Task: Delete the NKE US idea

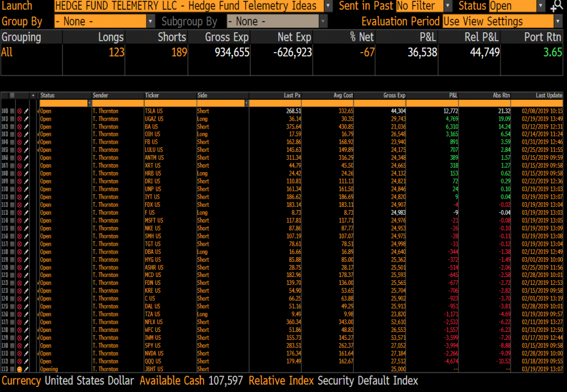Action: pyautogui.click(x=19, y=229)
